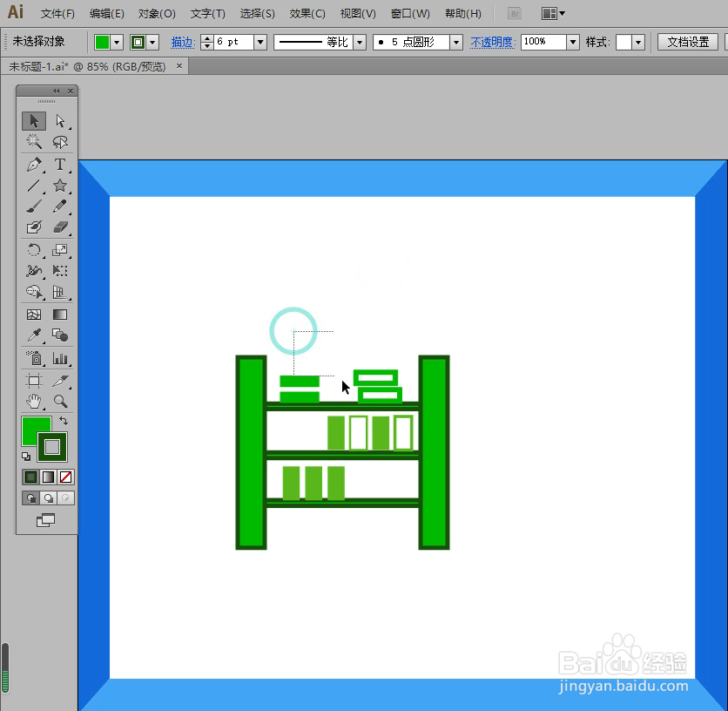Select the Free Transform tool
Viewport: 728px width, 711px height.
60,271
